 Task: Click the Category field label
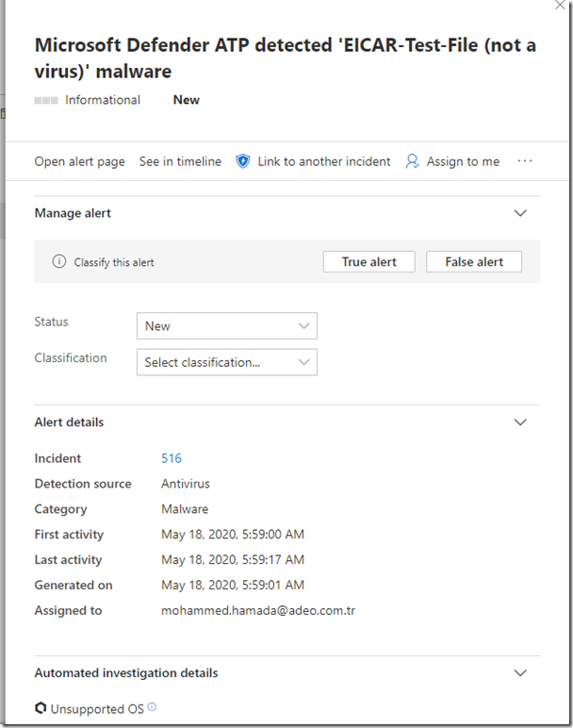click(x=60, y=509)
